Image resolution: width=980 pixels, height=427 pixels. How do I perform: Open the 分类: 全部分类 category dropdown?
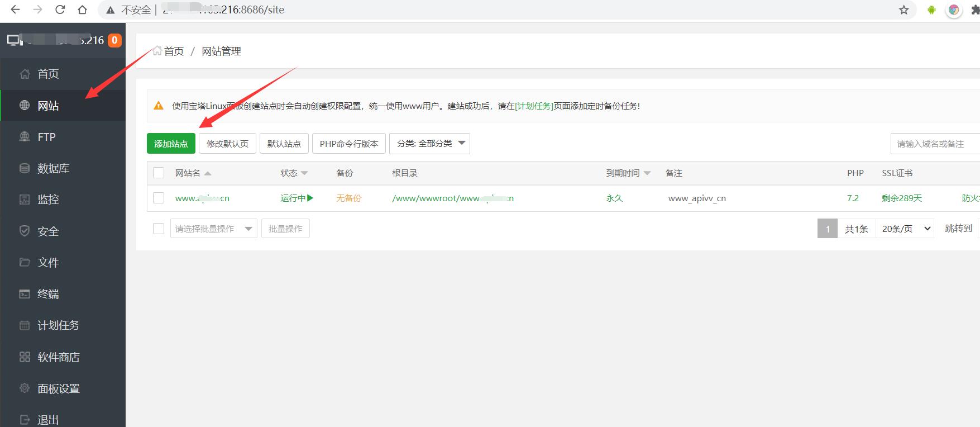pos(429,144)
